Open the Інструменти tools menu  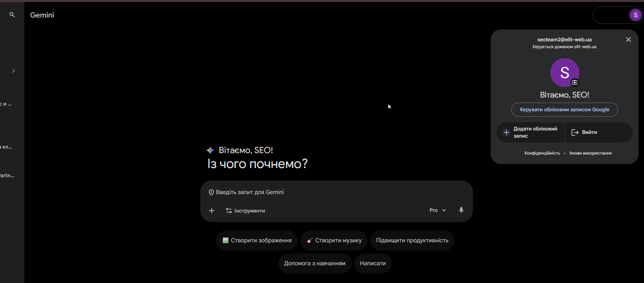click(245, 211)
